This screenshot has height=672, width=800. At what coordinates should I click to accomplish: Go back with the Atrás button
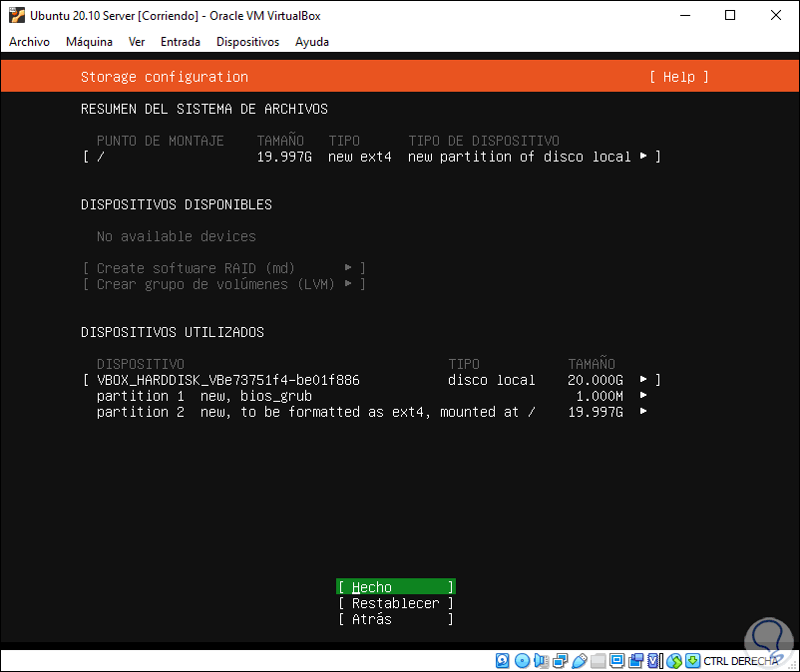(395, 619)
